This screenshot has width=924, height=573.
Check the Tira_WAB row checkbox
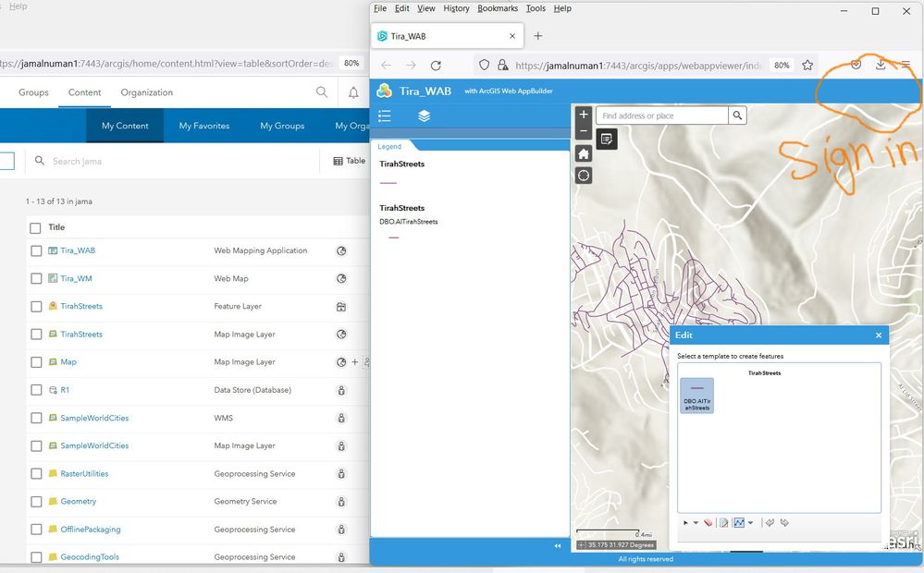[x=36, y=250]
